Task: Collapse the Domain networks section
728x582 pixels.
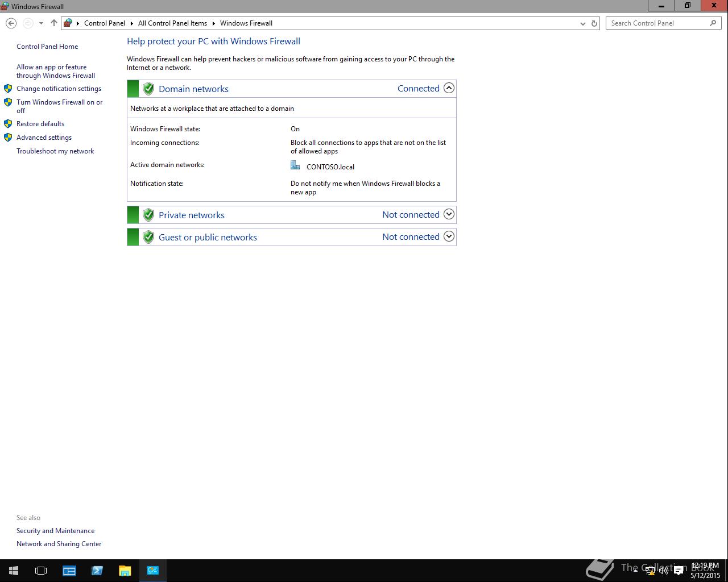Action: [449, 88]
